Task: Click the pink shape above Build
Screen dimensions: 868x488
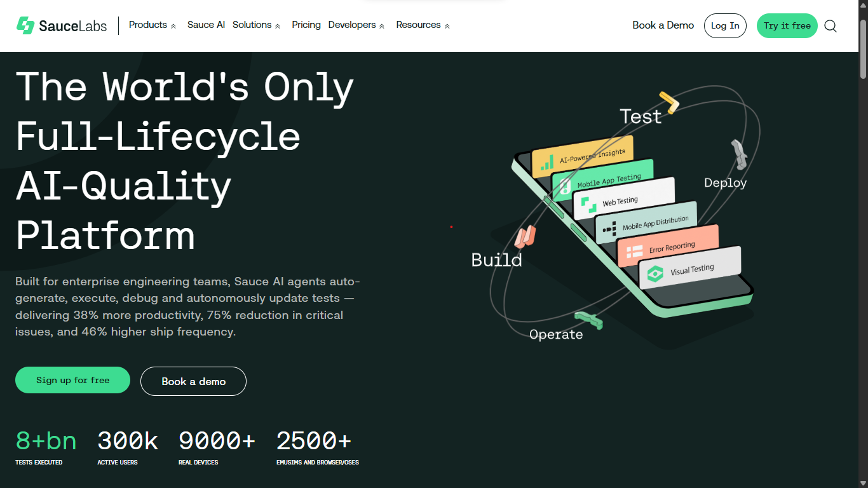Action: (x=526, y=236)
